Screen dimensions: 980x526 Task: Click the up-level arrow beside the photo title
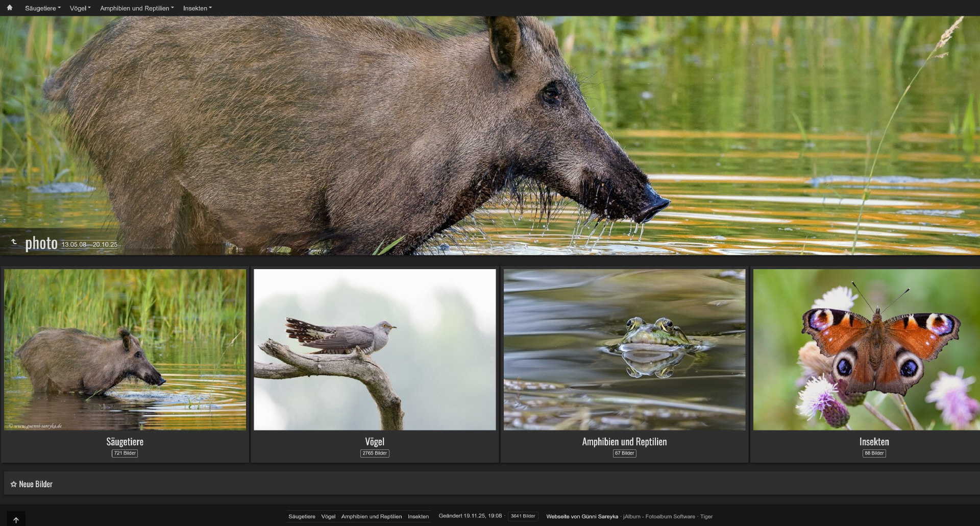pyautogui.click(x=14, y=242)
